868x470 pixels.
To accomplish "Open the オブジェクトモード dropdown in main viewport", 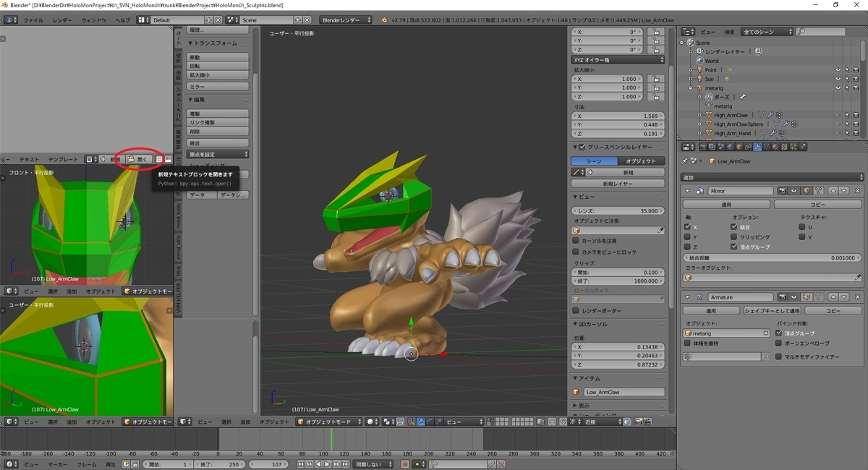I will [x=328, y=422].
